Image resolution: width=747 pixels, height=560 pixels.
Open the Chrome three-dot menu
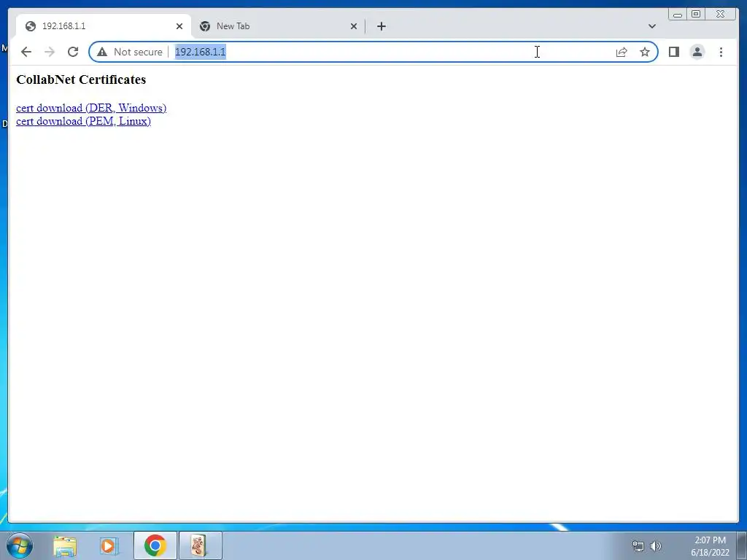pyautogui.click(x=721, y=52)
